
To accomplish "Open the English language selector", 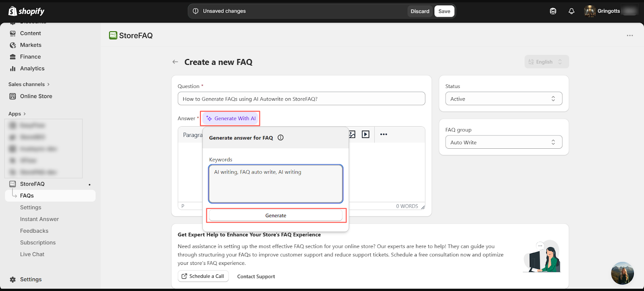I will pos(547,62).
